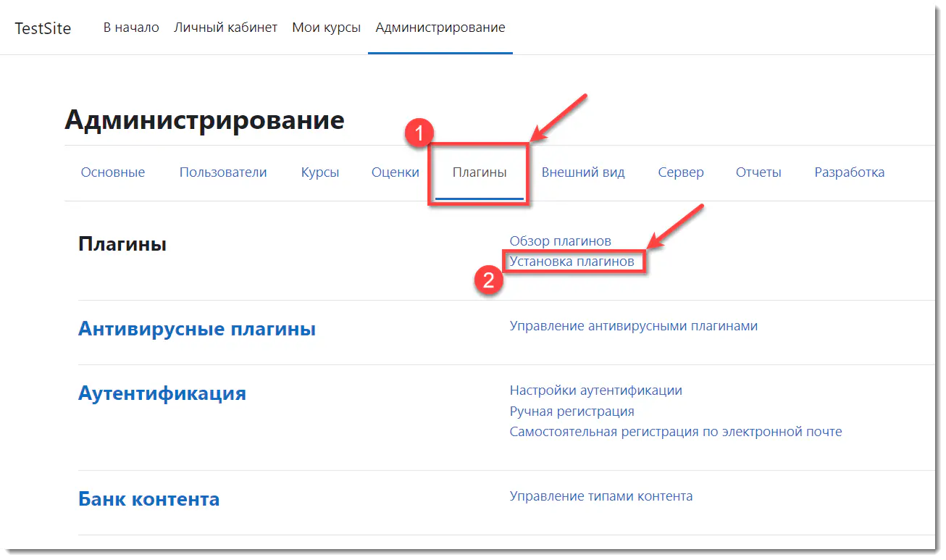946x560 pixels.
Task: Open the "Сервер" tab
Action: (681, 172)
